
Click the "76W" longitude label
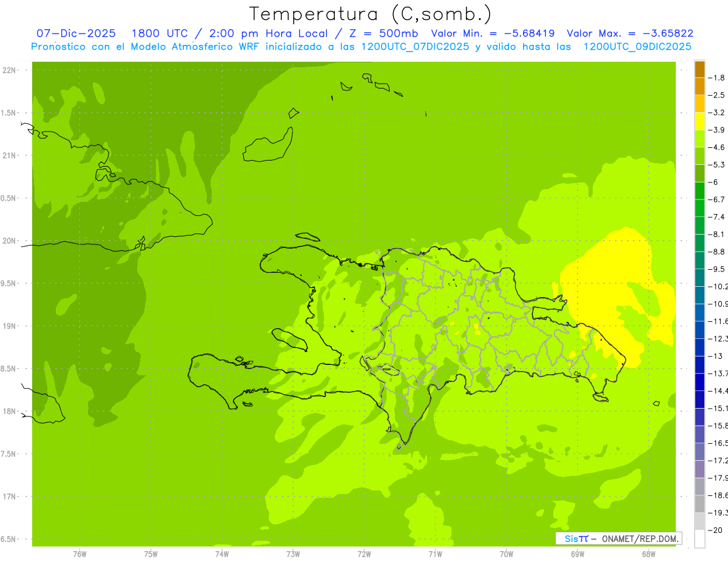(79, 554)
